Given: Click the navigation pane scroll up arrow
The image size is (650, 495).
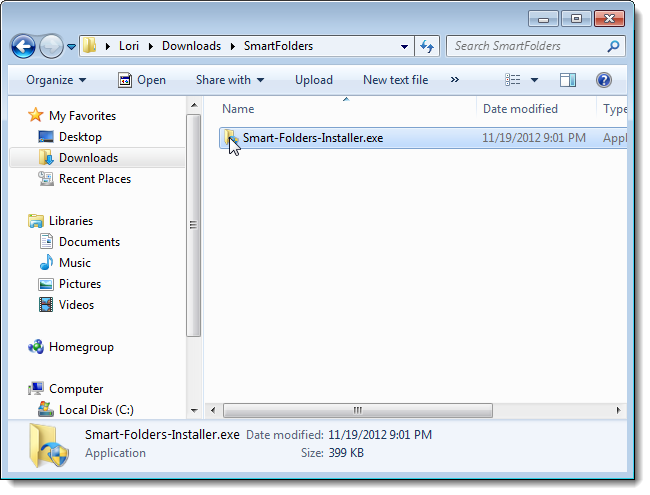Looking at the screenshot, I should 194,106.
